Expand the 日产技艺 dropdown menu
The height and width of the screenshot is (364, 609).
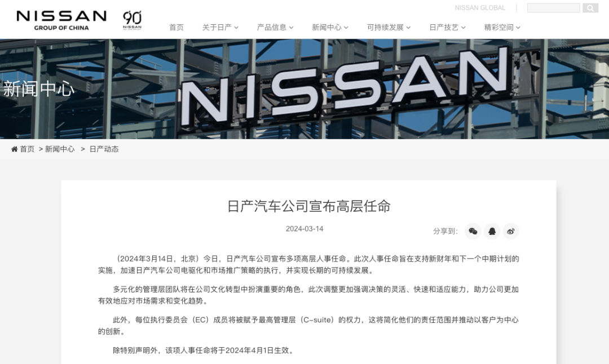tap(447, 27)
